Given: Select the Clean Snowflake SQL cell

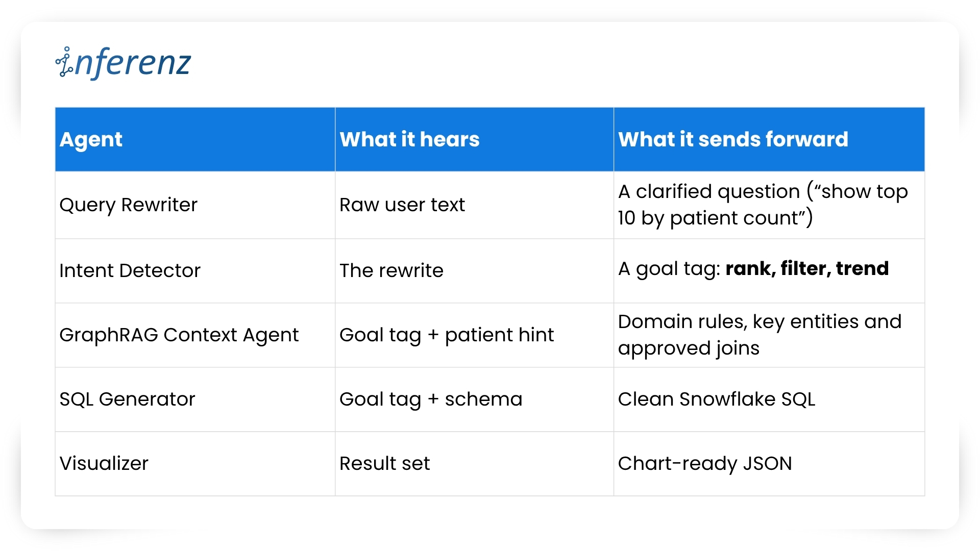Looking at the screenshot, I should 769,399.
